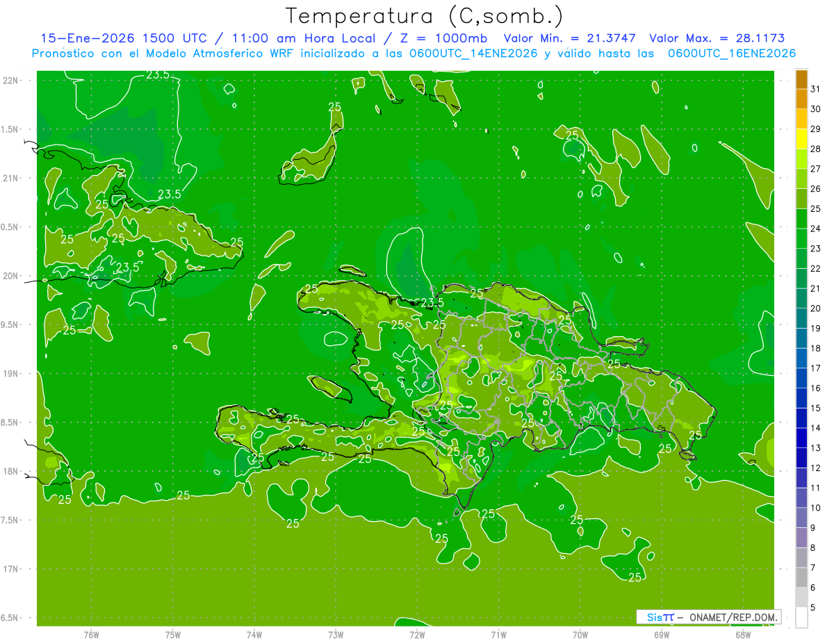The width and height of the screenshot is (834, 644).
Task: Click the 'SisTT' logo text in the credit box
Action: coord(660,617)
